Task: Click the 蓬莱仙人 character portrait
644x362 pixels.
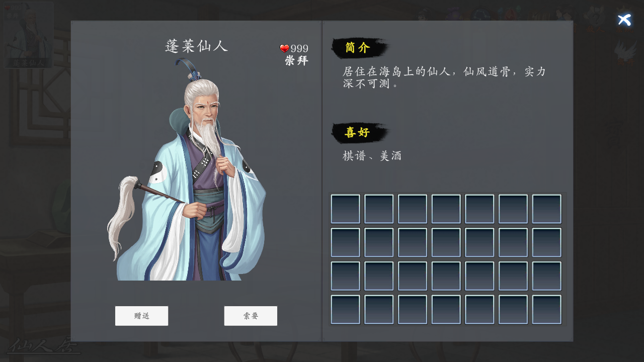Action: coord(186,169)
